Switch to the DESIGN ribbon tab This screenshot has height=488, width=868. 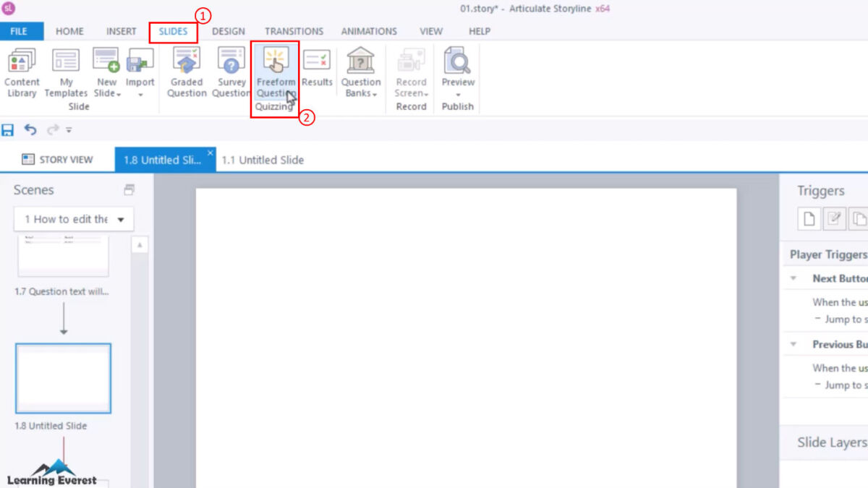click(228, 31)
